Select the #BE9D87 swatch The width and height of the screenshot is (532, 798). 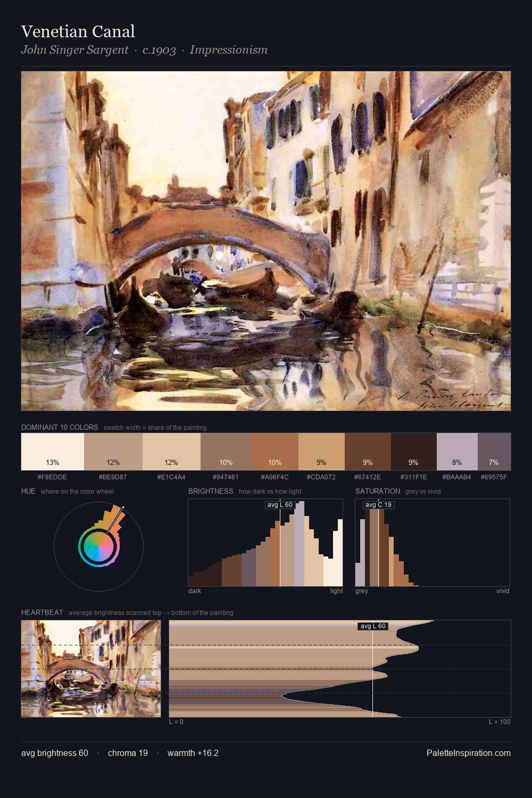(113, 452)
